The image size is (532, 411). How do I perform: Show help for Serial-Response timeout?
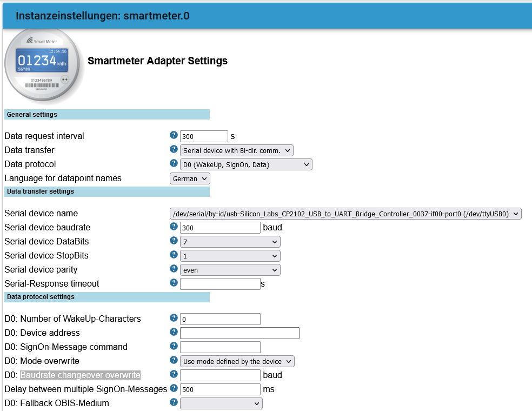[x=174, y=283]
